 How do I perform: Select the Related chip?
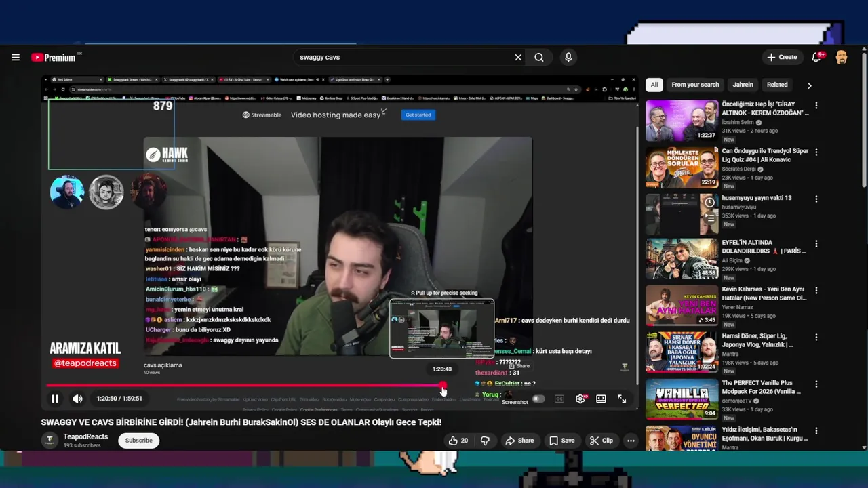pyautogui.click(x=777, y=85)
